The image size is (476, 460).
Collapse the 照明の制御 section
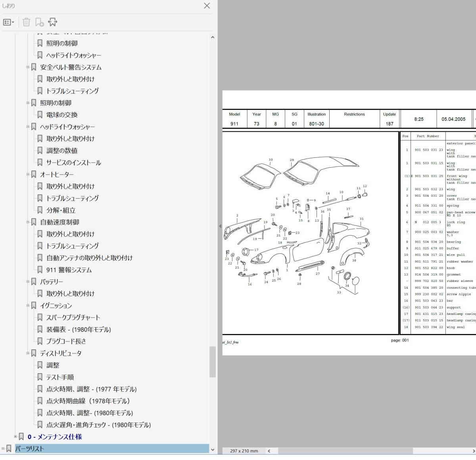(28, 103)
